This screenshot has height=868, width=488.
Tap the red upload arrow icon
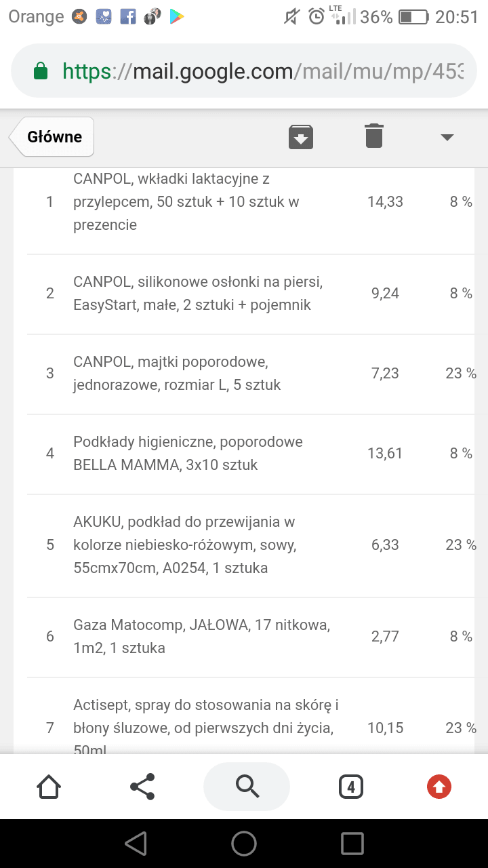439,787
